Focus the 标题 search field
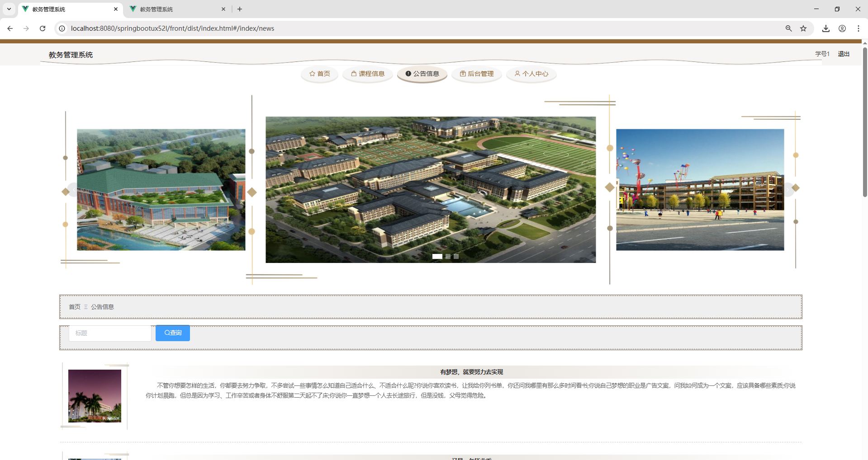This screenshot has width=868, height=460. coord(110,333)
